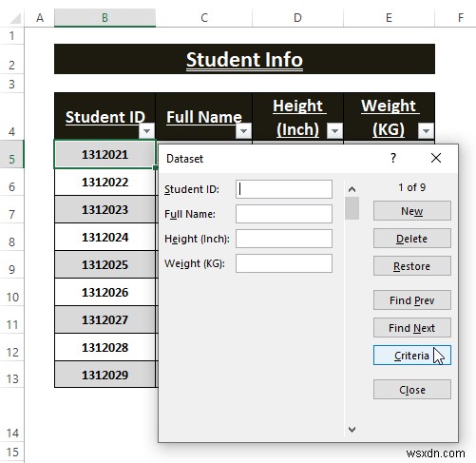Open the Full Name filter dropdown

coord(243,130)
